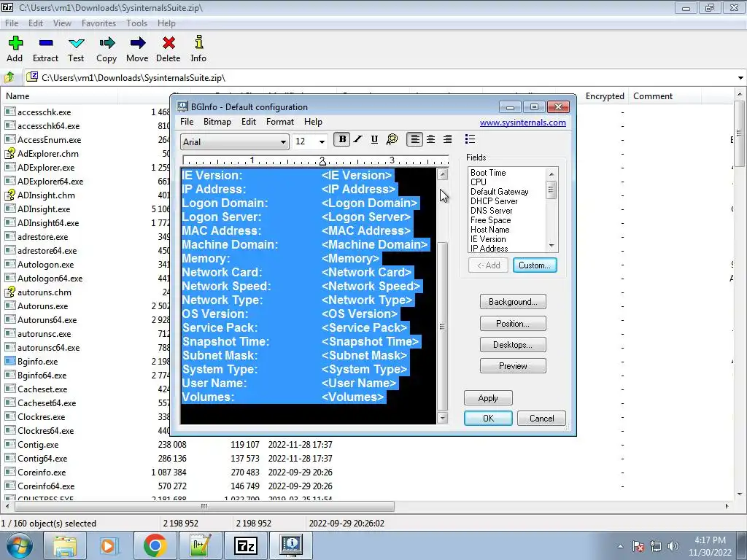This screenshot has width=747, height=560.
Task: Open 7-Zip Tools menu
Action: point(136,23)
